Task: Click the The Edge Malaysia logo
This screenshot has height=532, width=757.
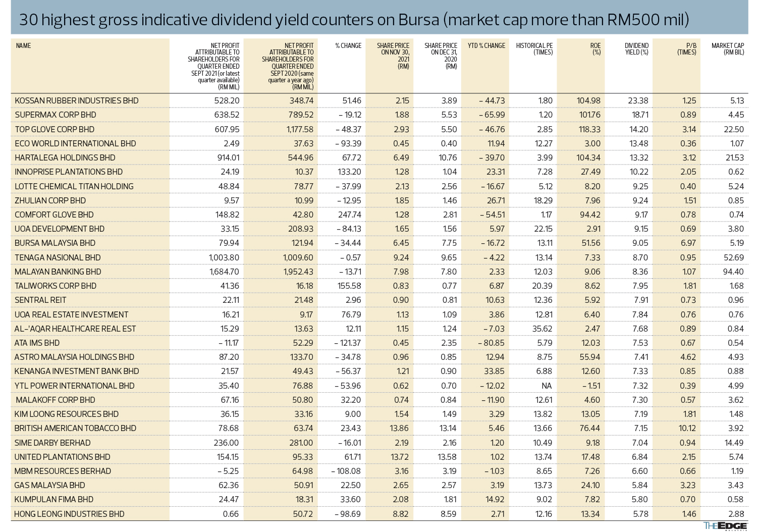Action: 726,526
